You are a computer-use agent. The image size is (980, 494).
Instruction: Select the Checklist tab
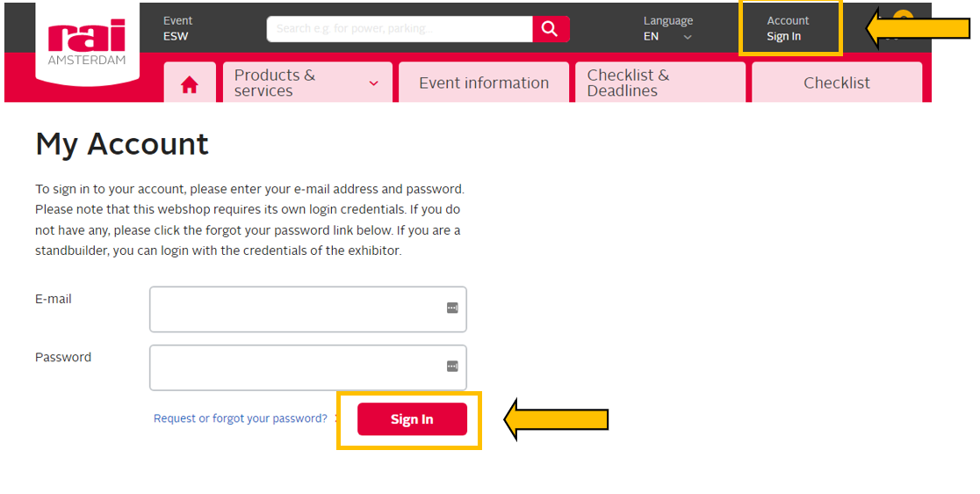coord(837,83)
